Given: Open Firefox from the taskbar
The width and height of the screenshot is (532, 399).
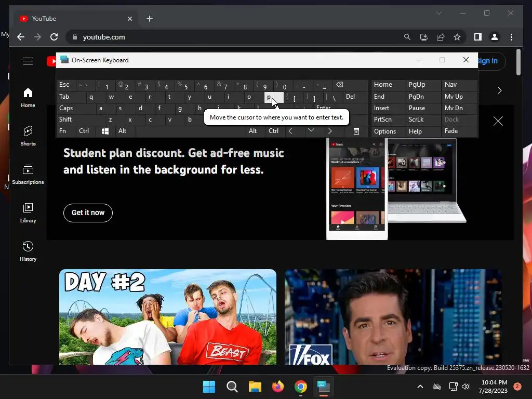Looking at the screenshot, I should tap(278, 387).
